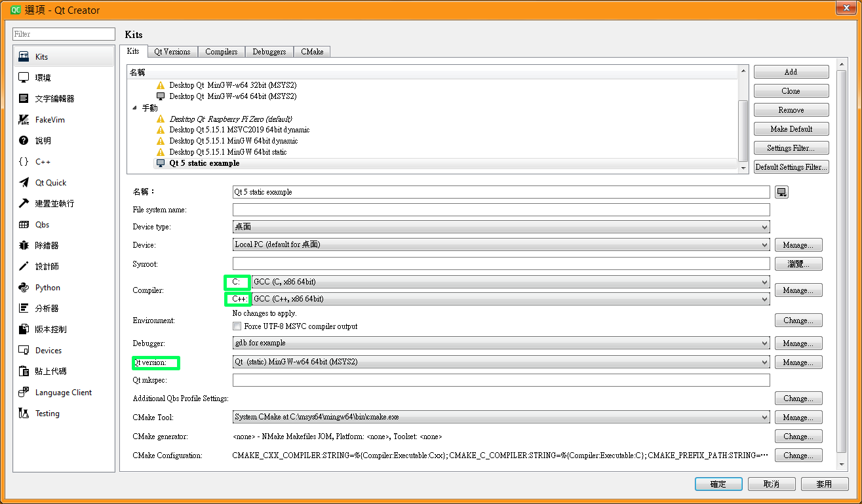862x504 pixels.
Task: Open the Language Client icon
Action: 24,393
